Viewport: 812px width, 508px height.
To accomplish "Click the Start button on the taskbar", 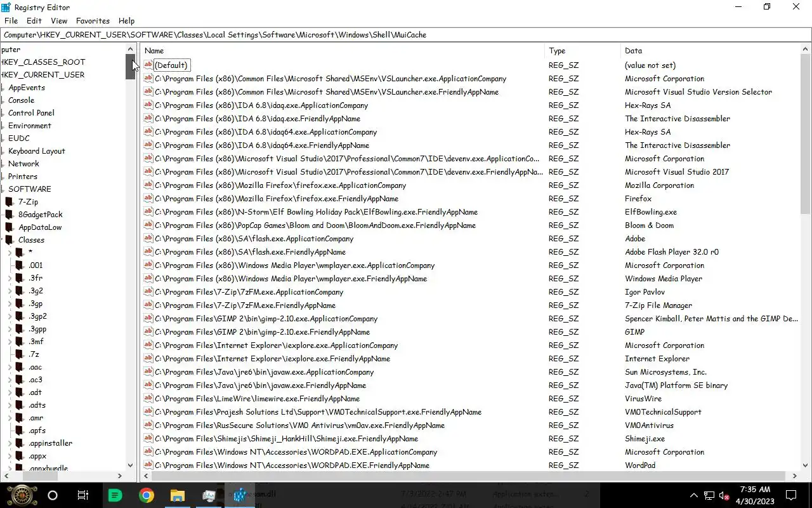I will pos(22,495).
